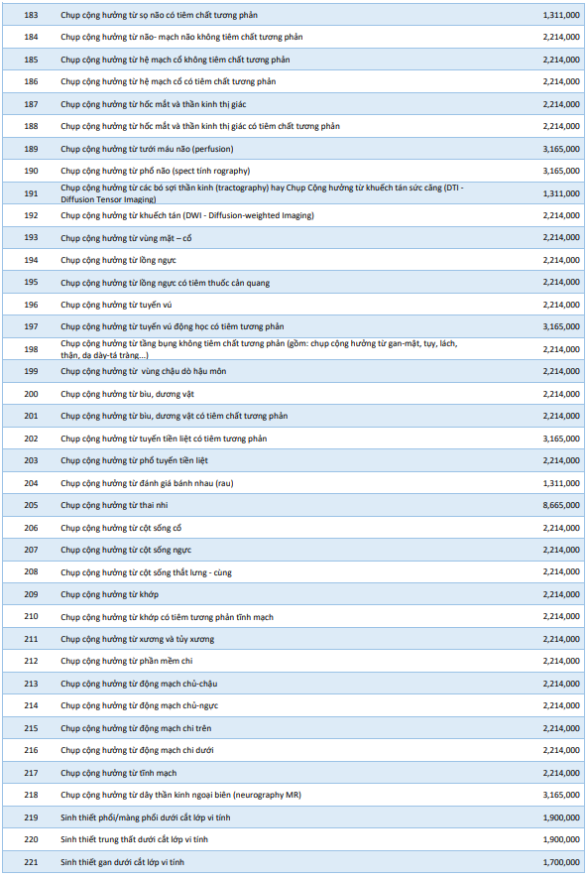Select 'động mạch chủ-chậu' row text
The width and height of the screenshot is (588, 879).
pyautogui.click(x=139, y=684)
